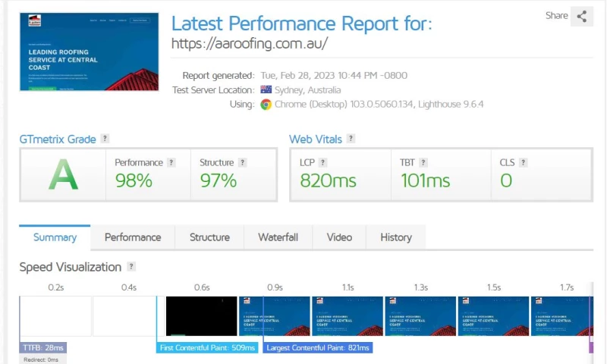Image resolution: width=607 pixels, height=364 pixels.
Task: Switch to the Performance tab
Action: (133, 237)
